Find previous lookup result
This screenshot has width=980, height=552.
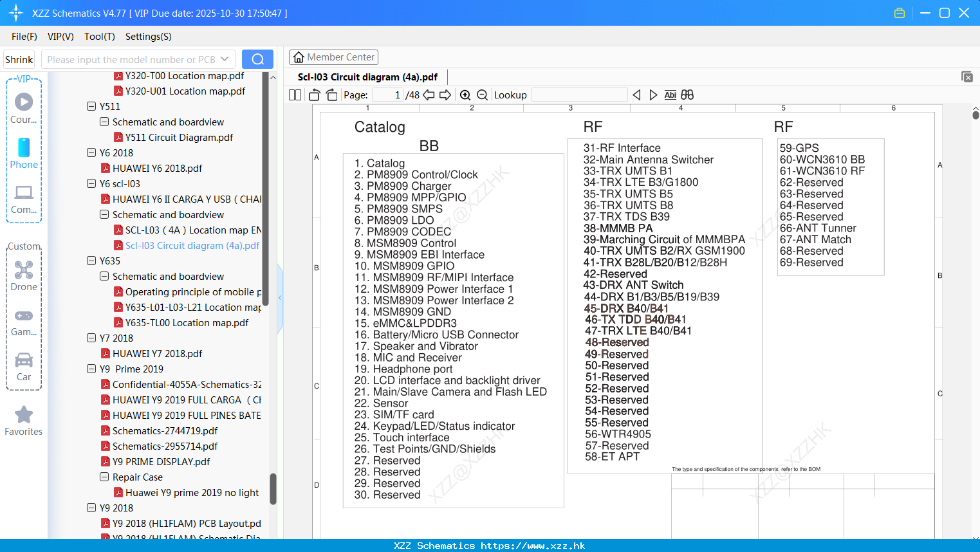636,95
